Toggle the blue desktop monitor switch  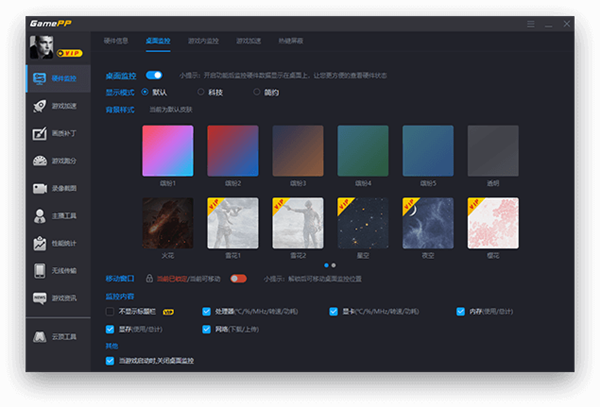coord(154,75)
